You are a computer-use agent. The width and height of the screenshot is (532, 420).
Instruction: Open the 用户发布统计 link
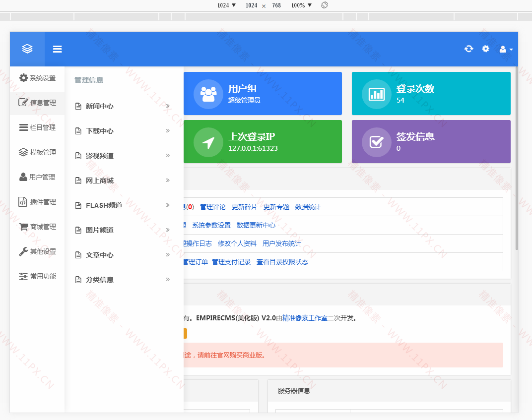click(281, 243)
